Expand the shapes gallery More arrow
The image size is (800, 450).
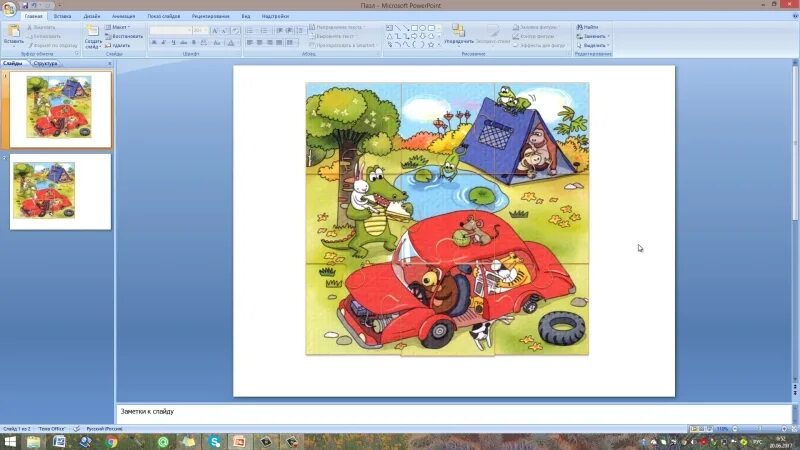click(439, 45)
